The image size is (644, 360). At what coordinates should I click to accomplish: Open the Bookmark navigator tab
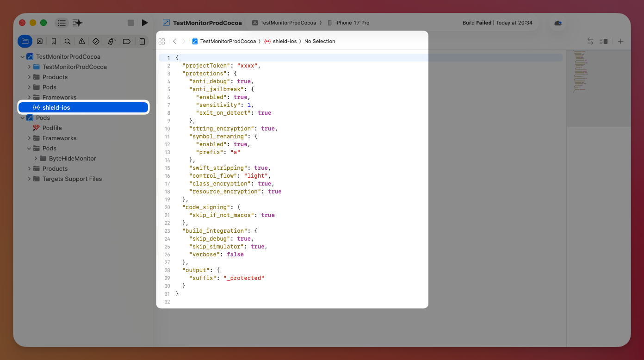click(x=54, y=41)
